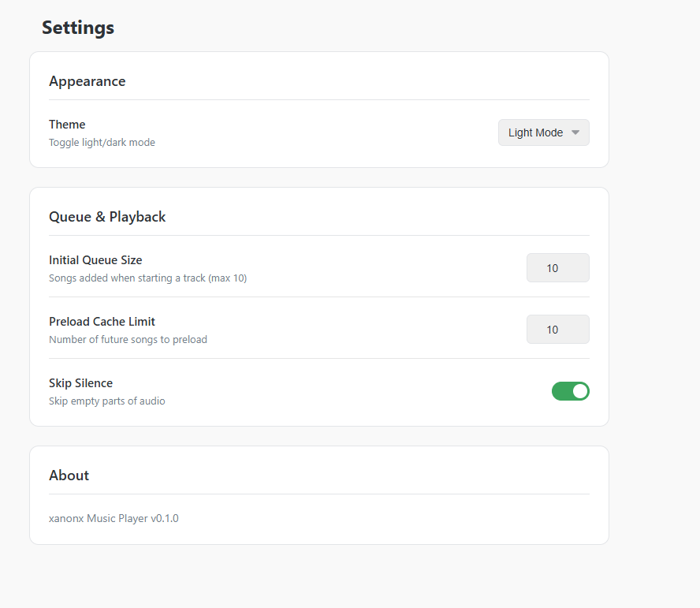700x608 pixels.
Task: Click the About section heading
Action: (69, 476)
